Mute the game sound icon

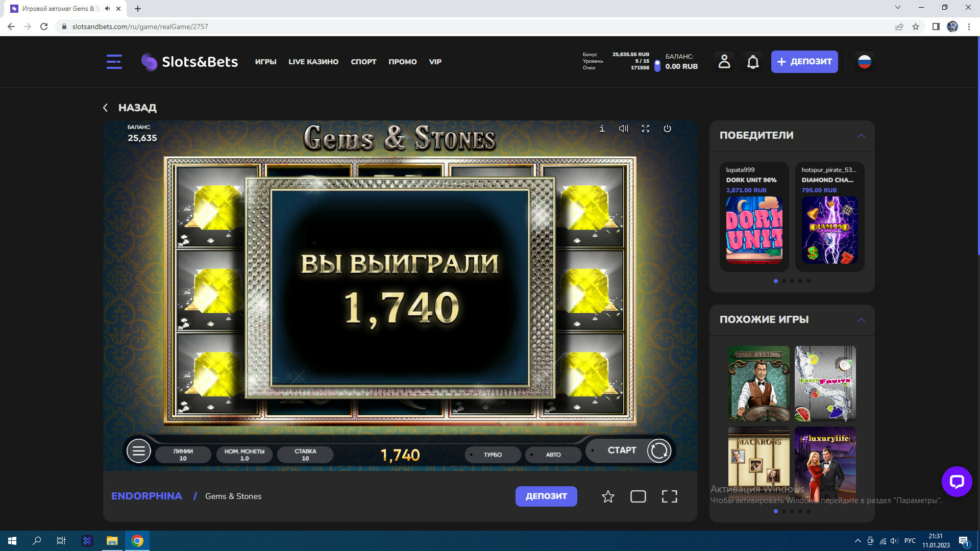coord(623,129)
